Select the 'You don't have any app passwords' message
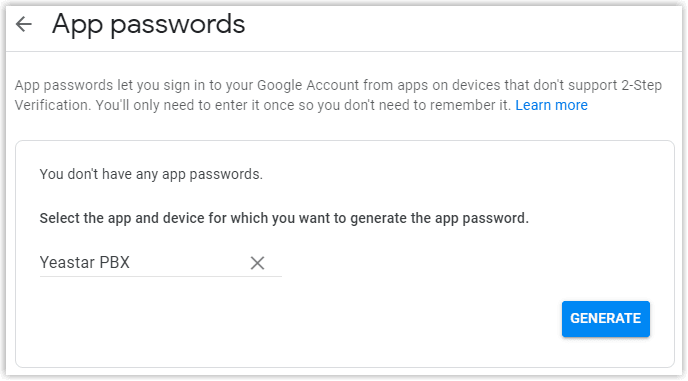688x381 pixels. click(151, 174)
